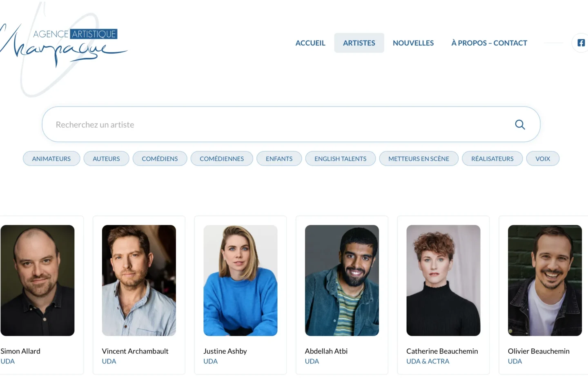Select the Réalisateurs filter

492,159
